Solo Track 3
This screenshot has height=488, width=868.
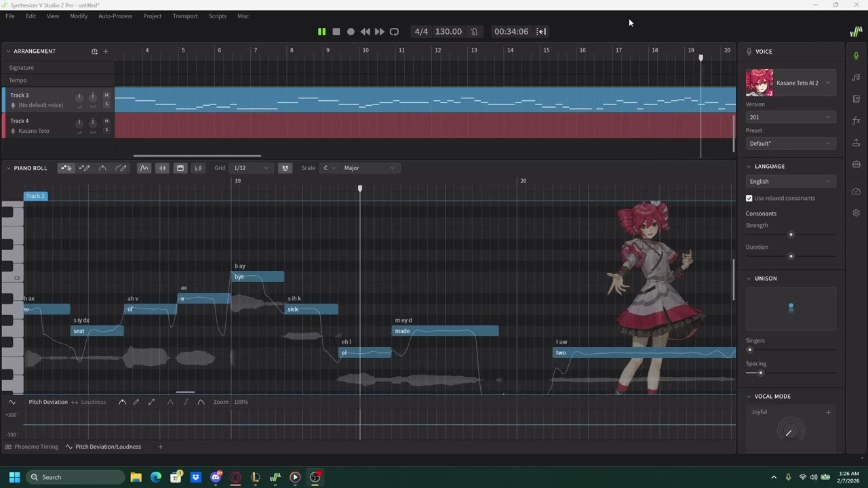[x=106, y=104]
